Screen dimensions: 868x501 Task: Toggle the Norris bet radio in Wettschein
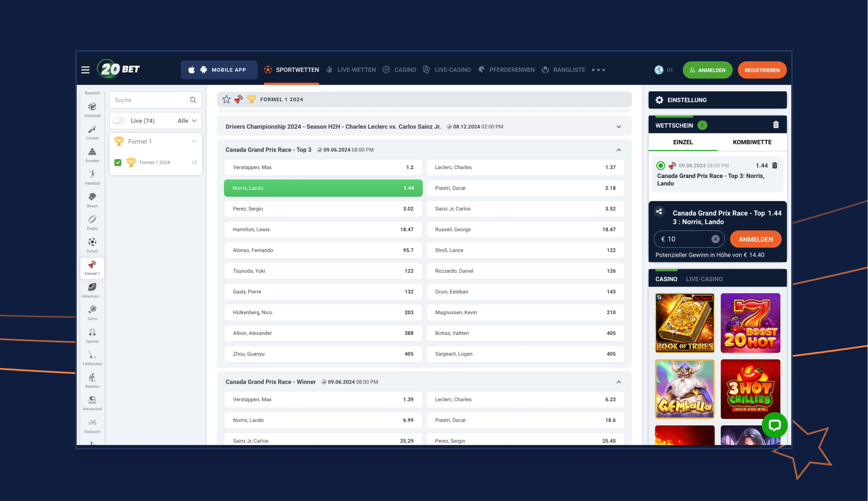coord(661,165)
